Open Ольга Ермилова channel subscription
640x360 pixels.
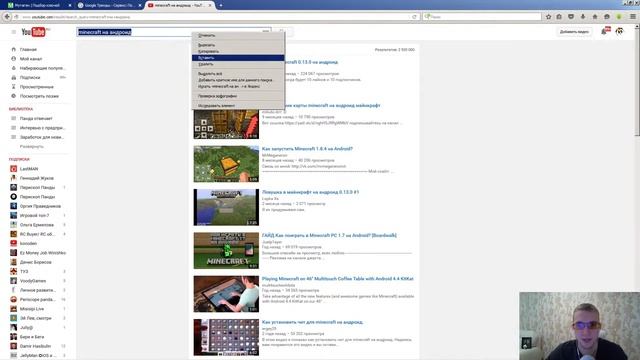[x=37, y=225]
